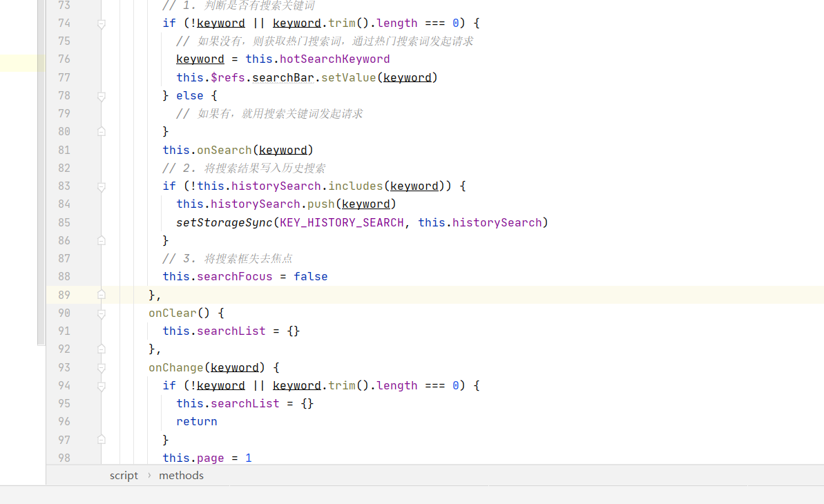This screenshot has height=504, width=824.
Task: Click $refs on line 77
Action: click(x=227, y=78)
